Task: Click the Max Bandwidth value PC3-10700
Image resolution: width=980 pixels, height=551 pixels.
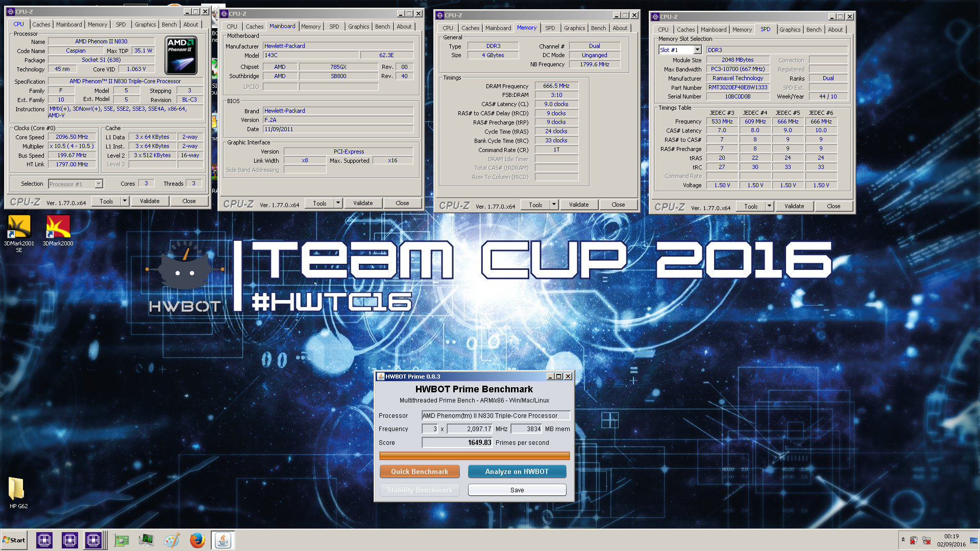Action: click(x=738, y=69)
